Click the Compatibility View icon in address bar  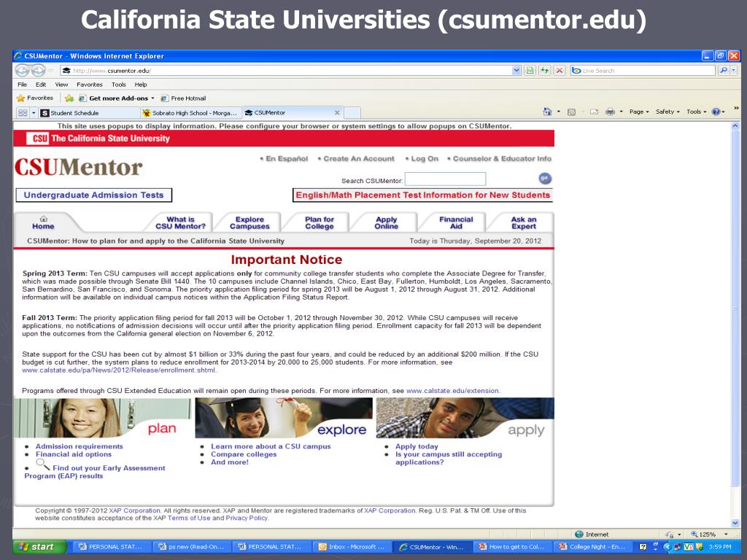coord(530,71)
